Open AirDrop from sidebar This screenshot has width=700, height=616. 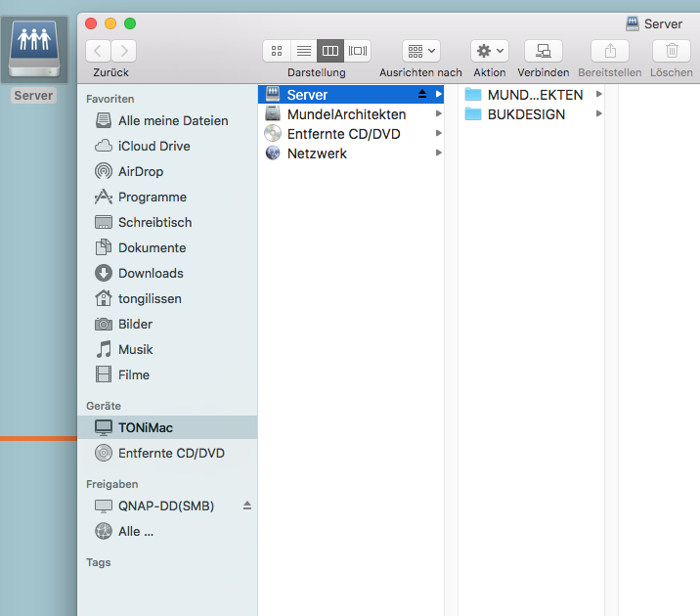coord(140,171)
